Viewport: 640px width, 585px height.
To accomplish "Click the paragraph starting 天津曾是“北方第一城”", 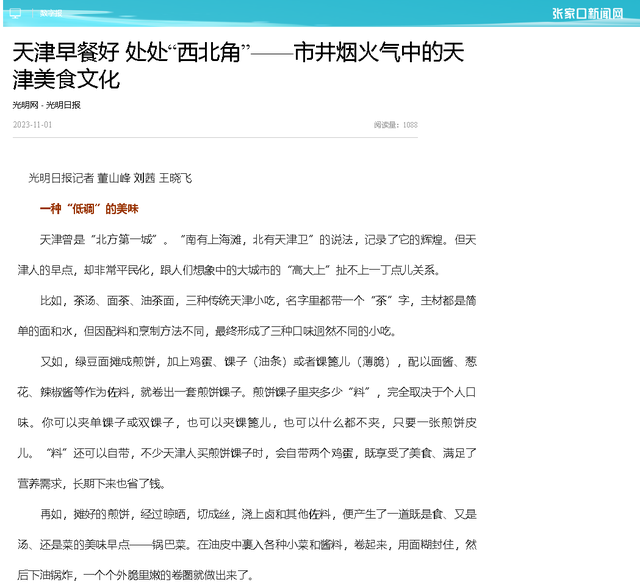I will (247, 255).
